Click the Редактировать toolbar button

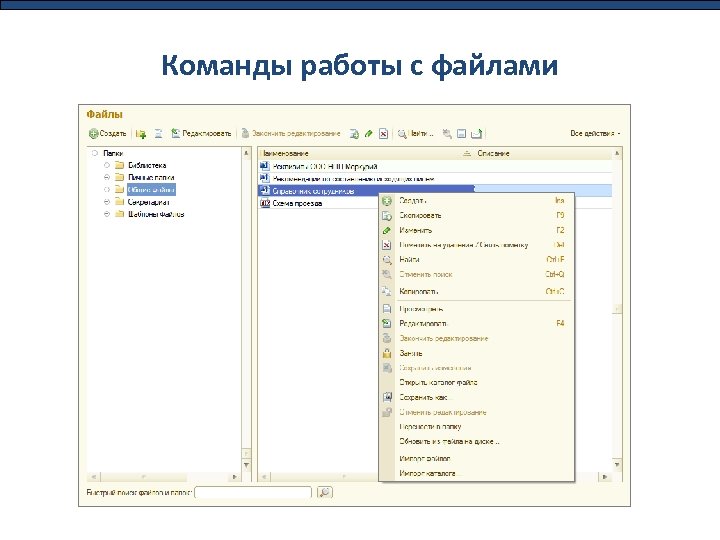201,134
